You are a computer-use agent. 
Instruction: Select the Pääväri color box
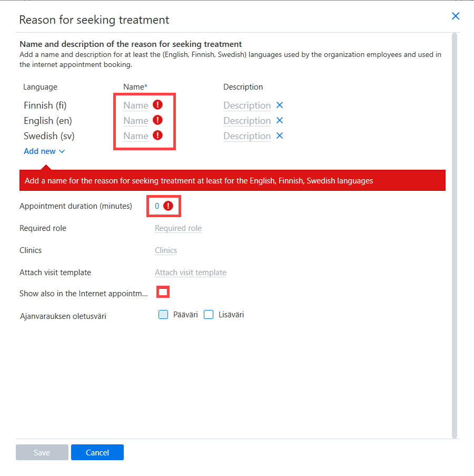click(163, 315)
